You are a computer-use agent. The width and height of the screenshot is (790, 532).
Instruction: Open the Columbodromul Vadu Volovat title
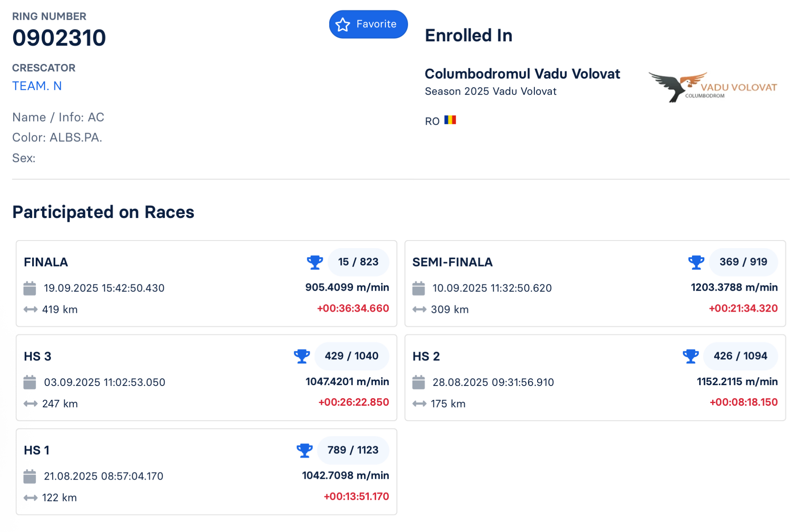tap(522, 74)
